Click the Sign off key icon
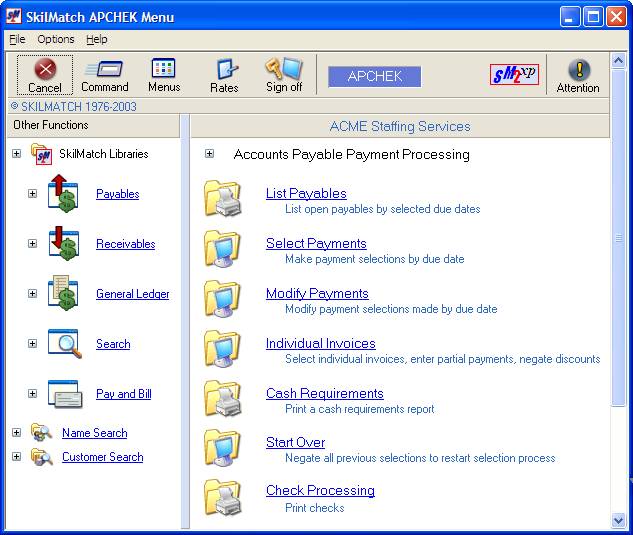This screenshot has width=633, height=535. [x=284, y=68]
